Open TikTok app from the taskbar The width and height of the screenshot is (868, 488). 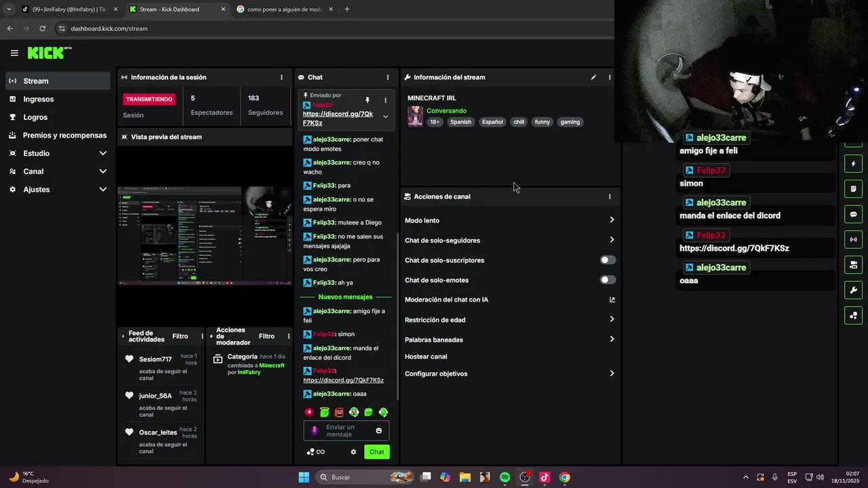(x=545, y=477)
